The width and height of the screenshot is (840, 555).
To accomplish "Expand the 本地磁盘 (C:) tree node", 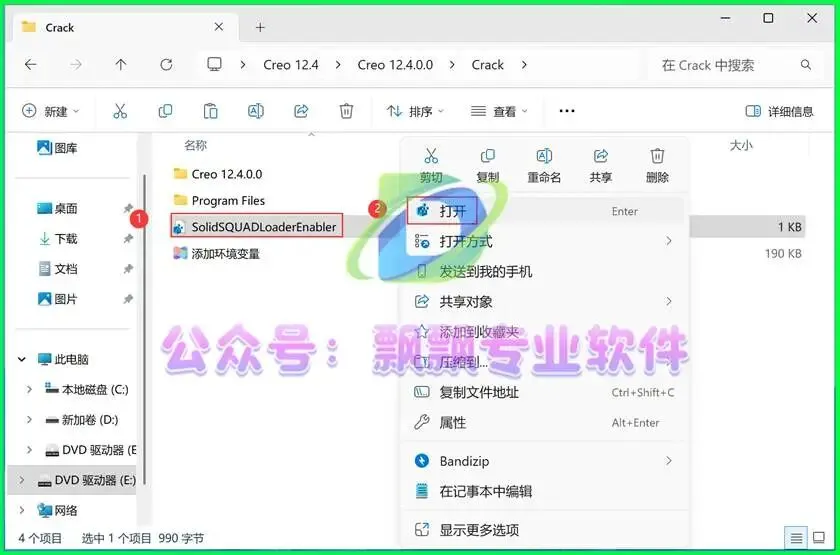I will click(x=29, y=389).
